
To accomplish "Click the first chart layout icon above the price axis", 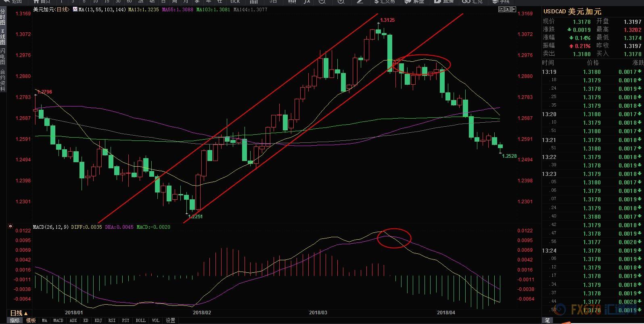I will coord(501,9).
